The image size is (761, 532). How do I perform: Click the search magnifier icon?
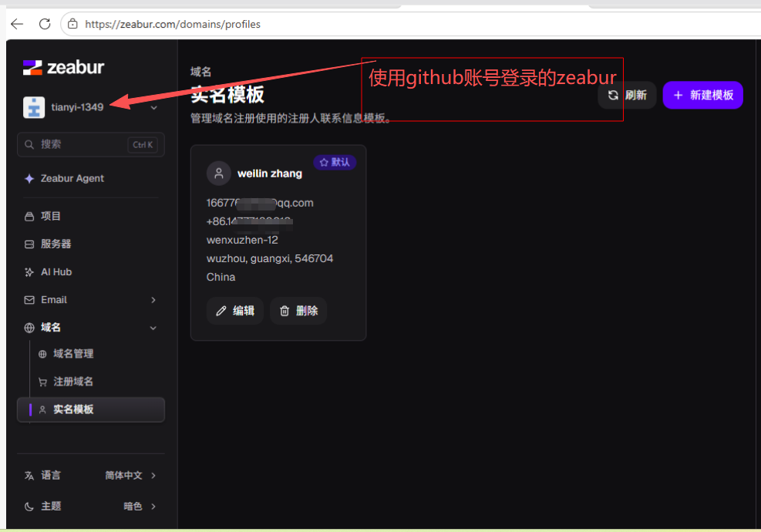click(29, 145)
